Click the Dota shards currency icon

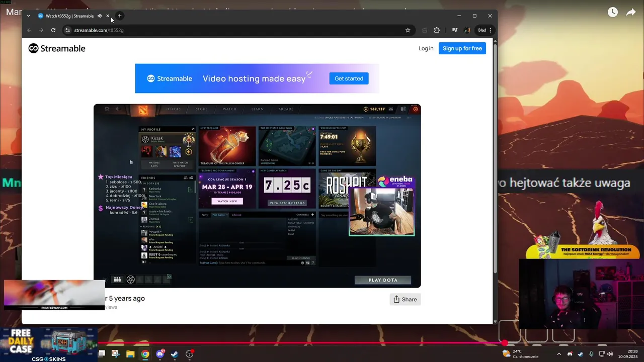[x=366, y=109]
